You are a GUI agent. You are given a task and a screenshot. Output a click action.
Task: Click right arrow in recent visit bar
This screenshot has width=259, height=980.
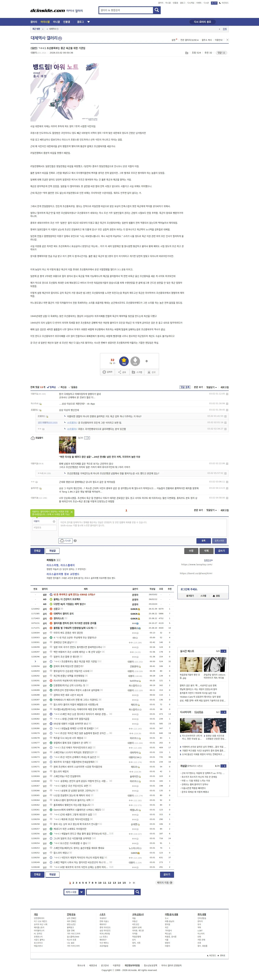point(219,29)
